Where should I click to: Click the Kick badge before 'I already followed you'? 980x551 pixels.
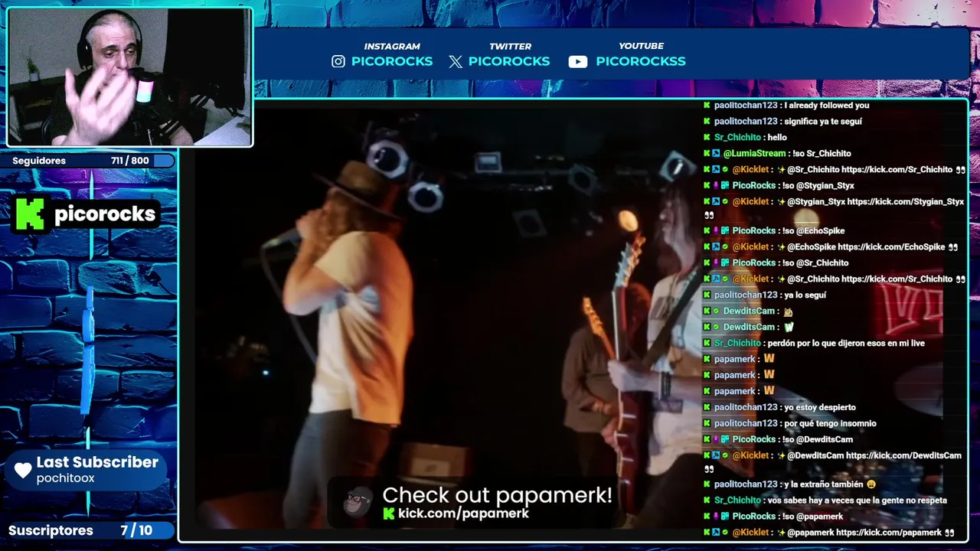707,106
